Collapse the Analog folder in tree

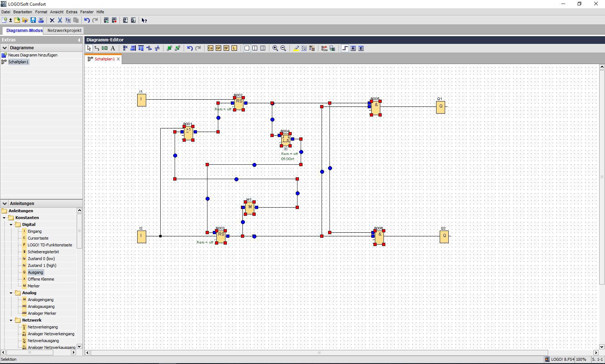coord(11,293)
